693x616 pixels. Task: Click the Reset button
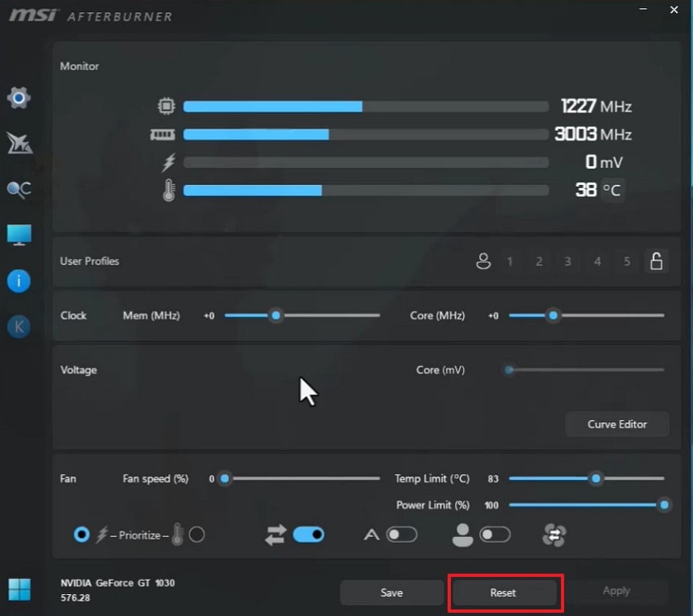(x=505, y=592)
